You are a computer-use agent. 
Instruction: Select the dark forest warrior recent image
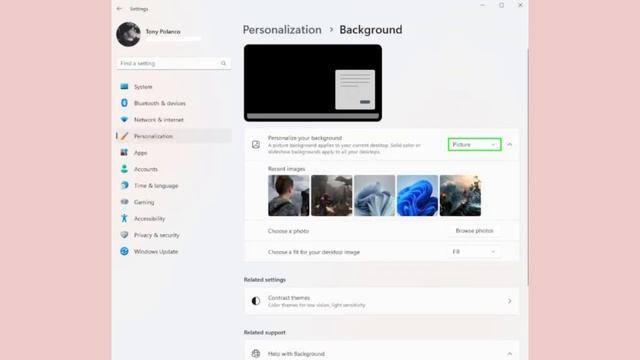[331, 196]
